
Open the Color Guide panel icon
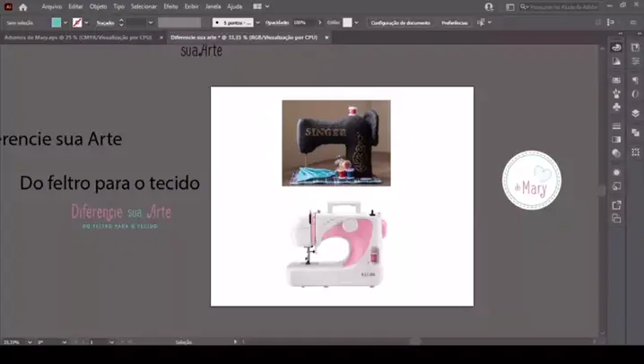(616, 61)
